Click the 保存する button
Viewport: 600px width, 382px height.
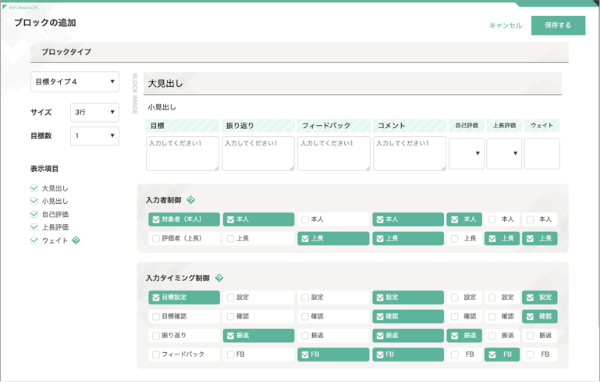pos(558,25)
